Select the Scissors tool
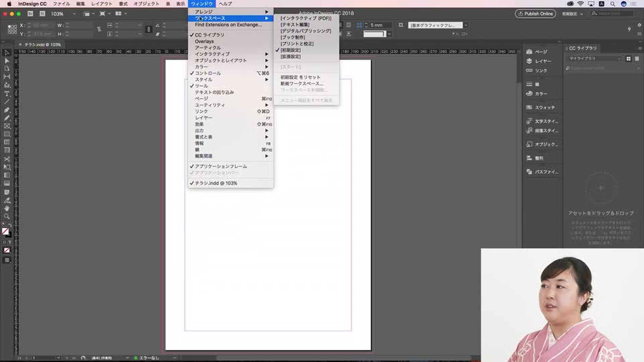This screenshot has height=362, width=644. tap(7, 159)
